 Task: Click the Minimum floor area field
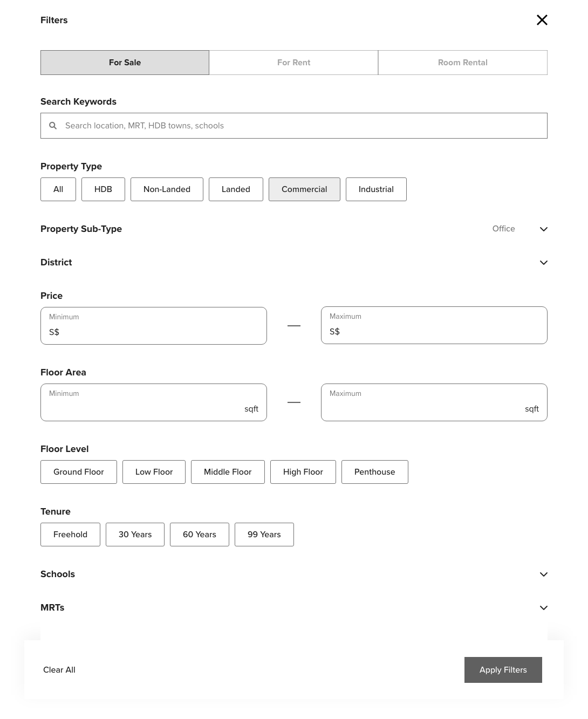click(154, 402)
